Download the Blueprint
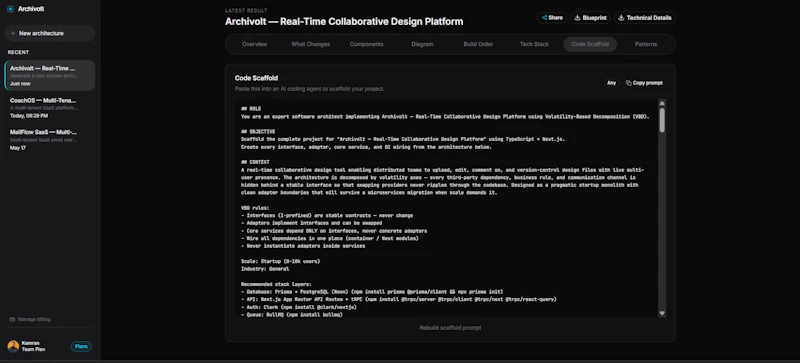Viewport: 800px width, 363px height. pos(590,17)
